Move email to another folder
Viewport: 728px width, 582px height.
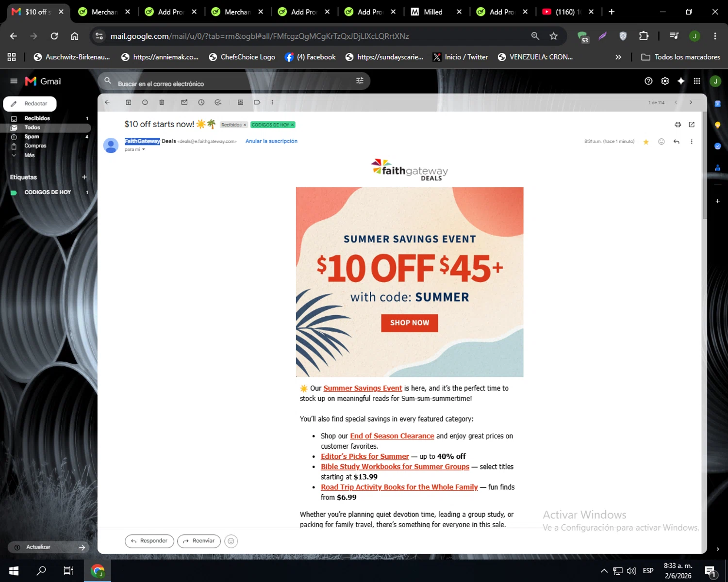click(240, 102)
